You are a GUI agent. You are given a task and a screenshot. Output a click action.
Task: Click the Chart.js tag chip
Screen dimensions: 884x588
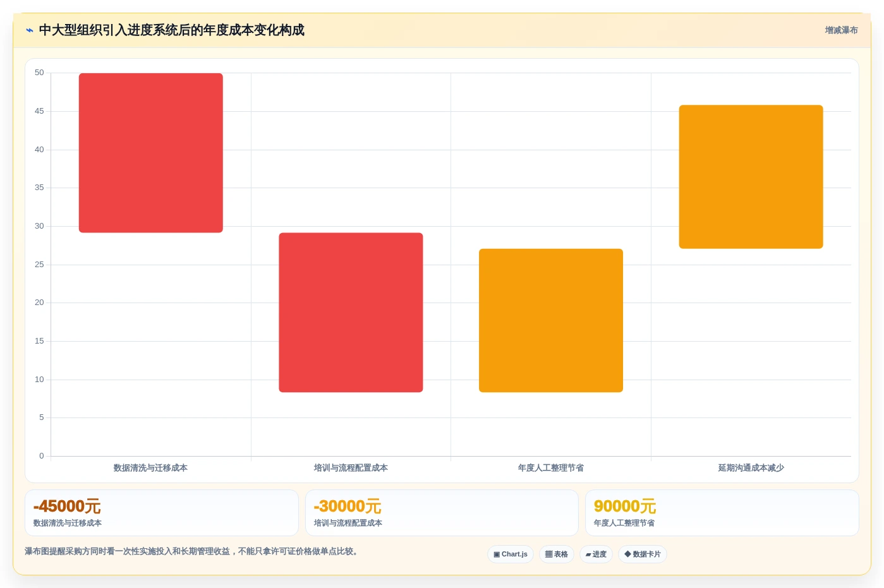pos(511,555)
